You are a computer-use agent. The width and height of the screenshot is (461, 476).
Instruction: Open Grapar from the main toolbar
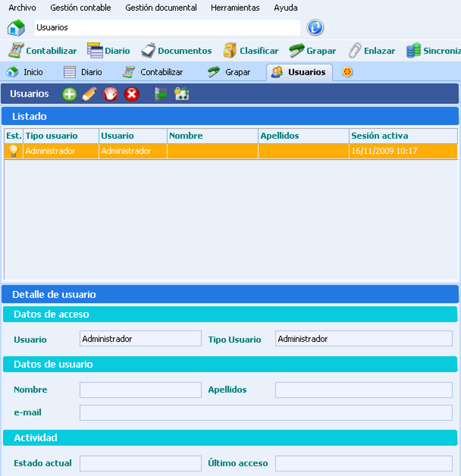[x=312, y=51]
